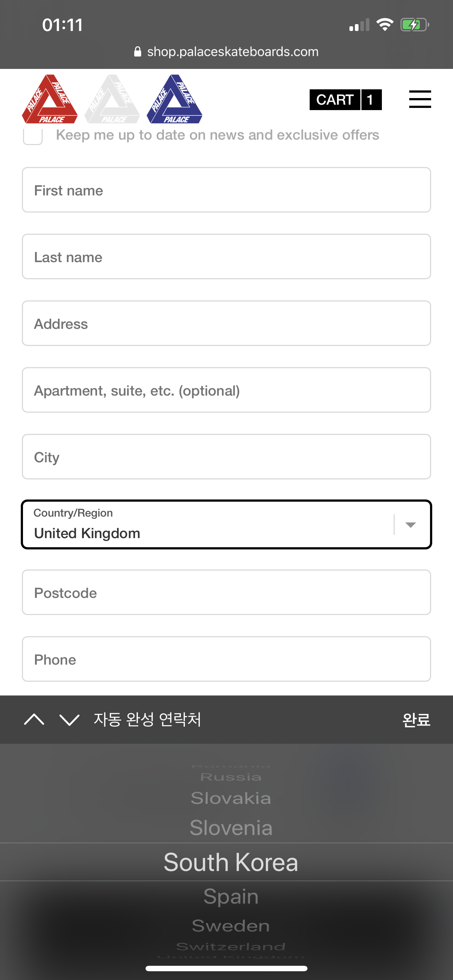Image resolution: width=453 pixels, height=980 pixels.
Task: Tap the home indicator bar
Action: 226,968
